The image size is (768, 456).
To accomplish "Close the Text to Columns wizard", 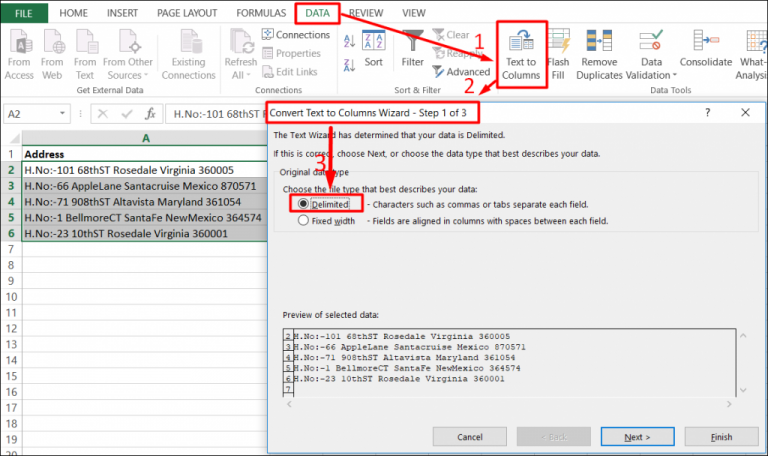I will 745,113.
